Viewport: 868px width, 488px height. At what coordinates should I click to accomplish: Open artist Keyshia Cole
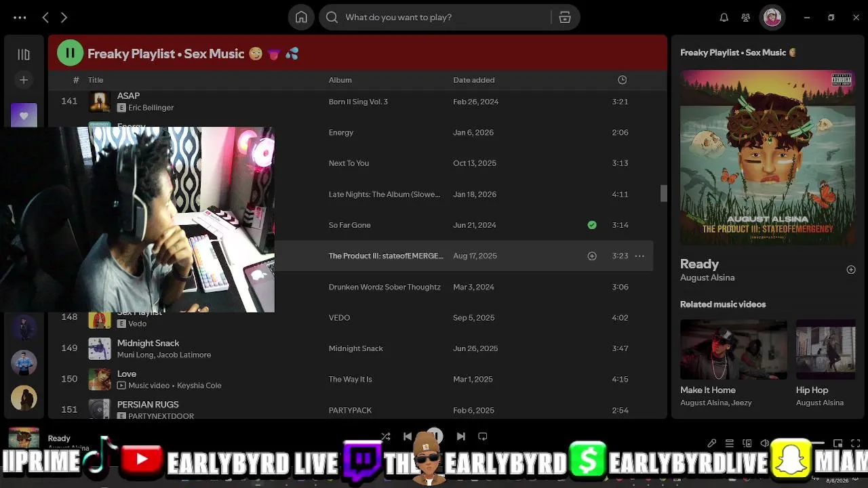(199, 386)
